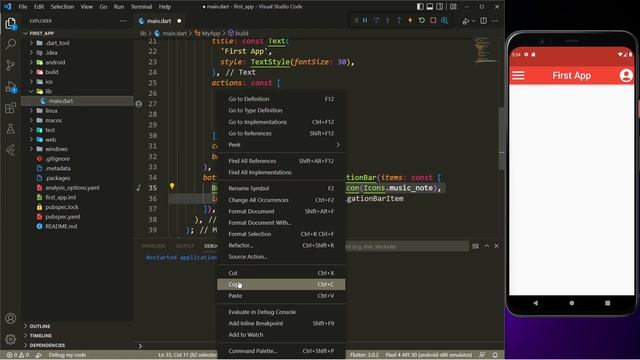The width and height of the screenshot is (640, 360).
Task: Select Copy from the context menu
Action: pyautogui.click(x=281, y=284)
